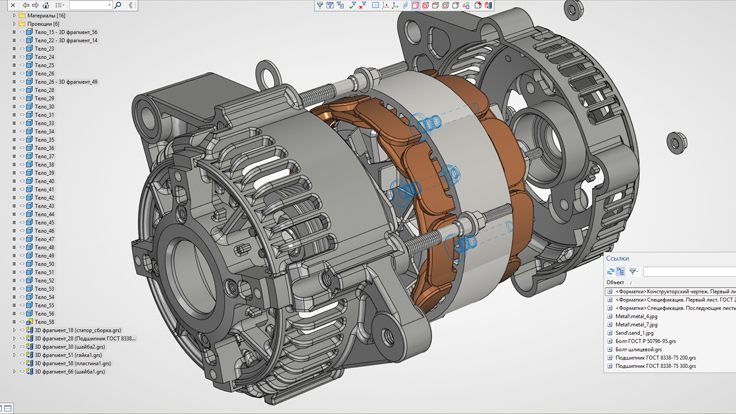Expand the Конструкторский чертеж link row

(x=610, y=291)
